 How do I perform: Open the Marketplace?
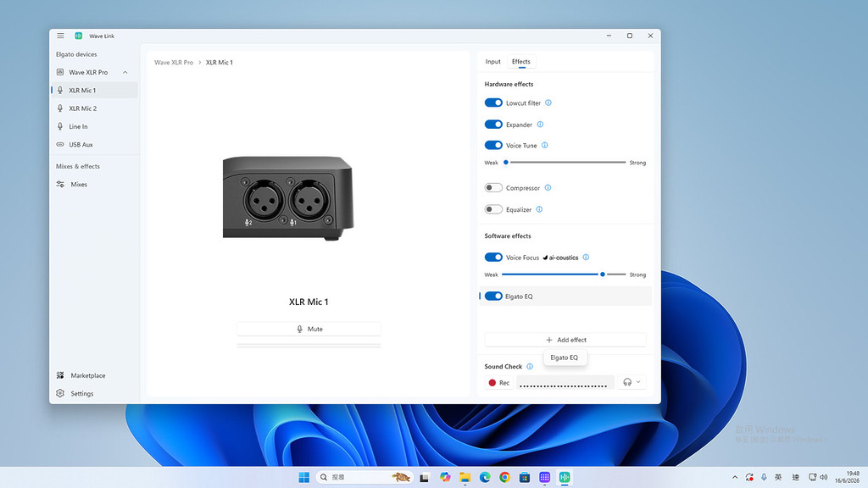click(x=94, y=375)
